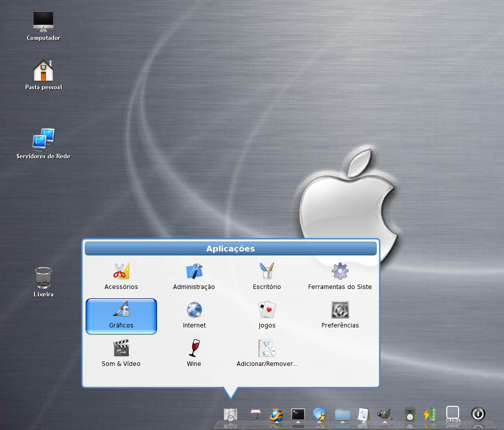The width and height of the screenshot is (504, 430).
Task: Open the Terminal from the dock
Action: tap(298, 414)
